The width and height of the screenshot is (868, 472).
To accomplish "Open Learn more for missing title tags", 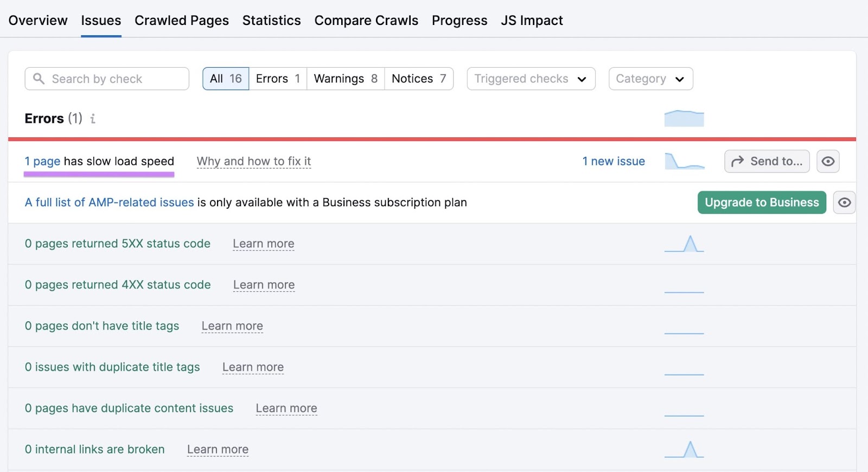I will point(232,326).
